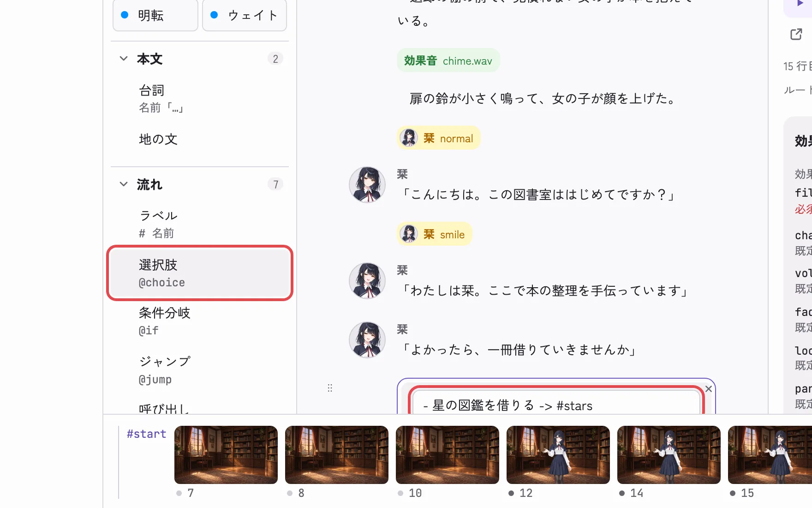Click the 栞 normal expression tag
The height and width of the screenshot is (508, 812).
coord(438,138)
